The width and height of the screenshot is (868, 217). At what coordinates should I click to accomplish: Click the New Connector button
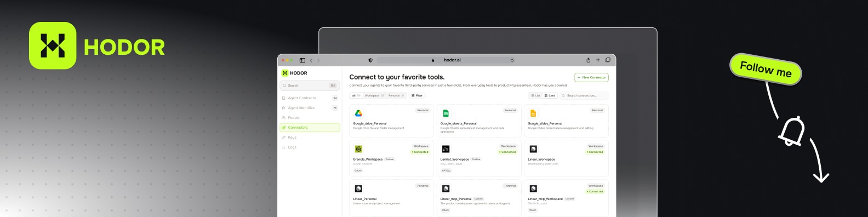[591, 77]
